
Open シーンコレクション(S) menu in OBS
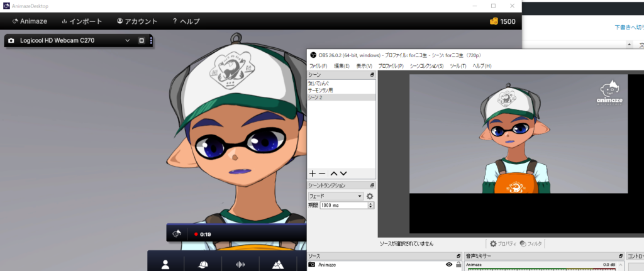click(x=427, y=65)
